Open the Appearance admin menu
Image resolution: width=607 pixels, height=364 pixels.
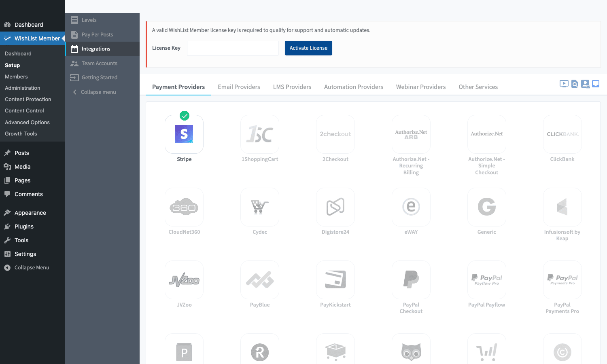[32, 213]
